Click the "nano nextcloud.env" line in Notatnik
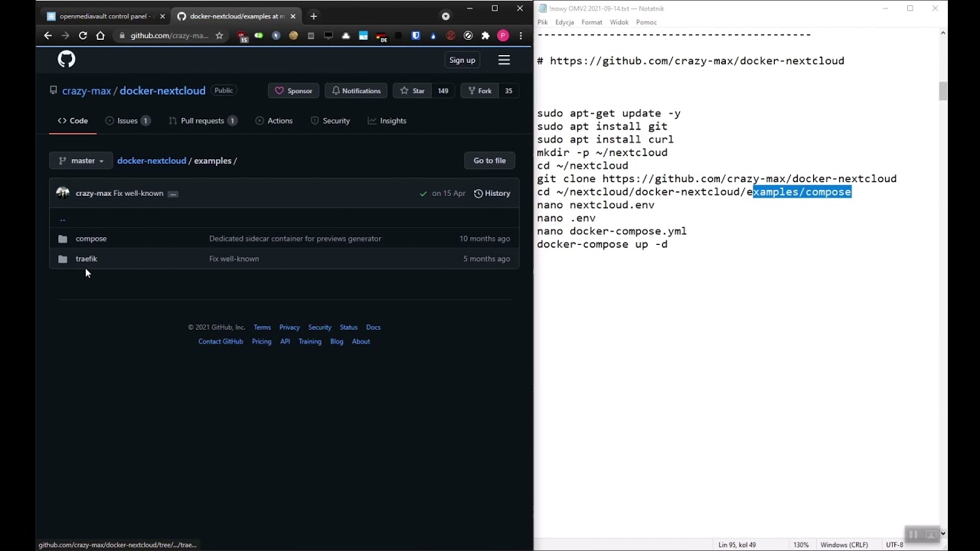The height and width of the screenshot is (551, 980). 596,205
